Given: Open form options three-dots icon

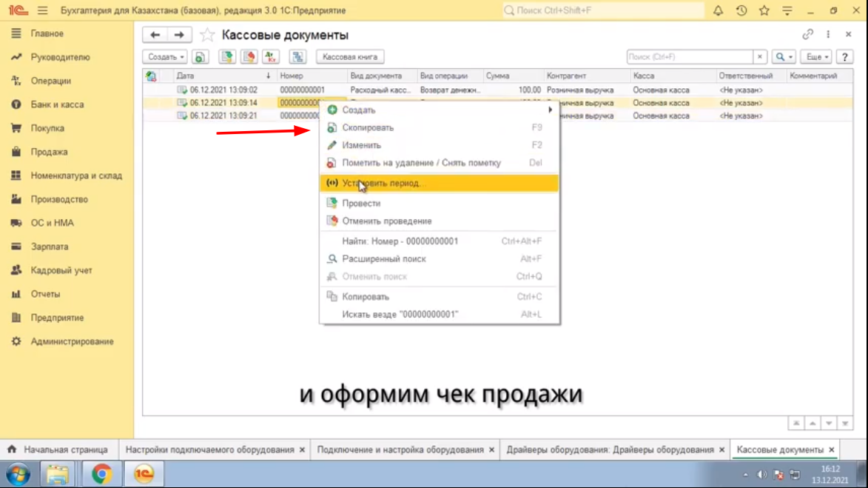Looking at the screenshot, I should (x=828, y=34).
